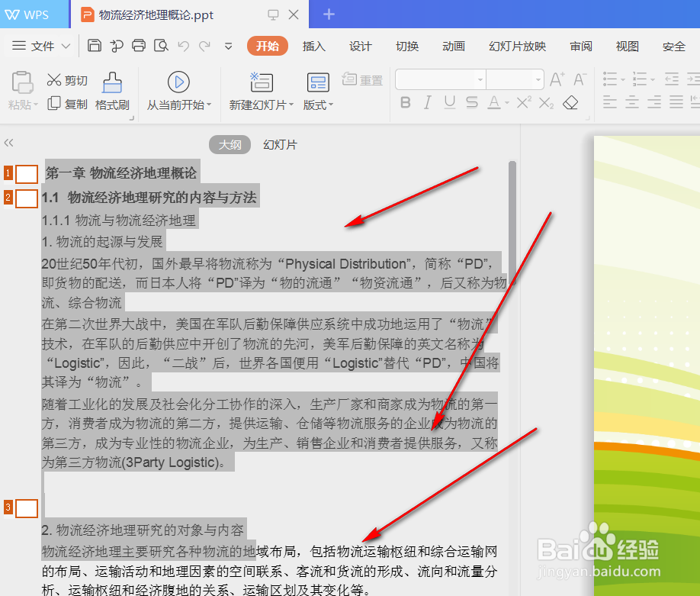Select the Format Painter tool
The image size is (700, 596).
(x=112, y=91)
